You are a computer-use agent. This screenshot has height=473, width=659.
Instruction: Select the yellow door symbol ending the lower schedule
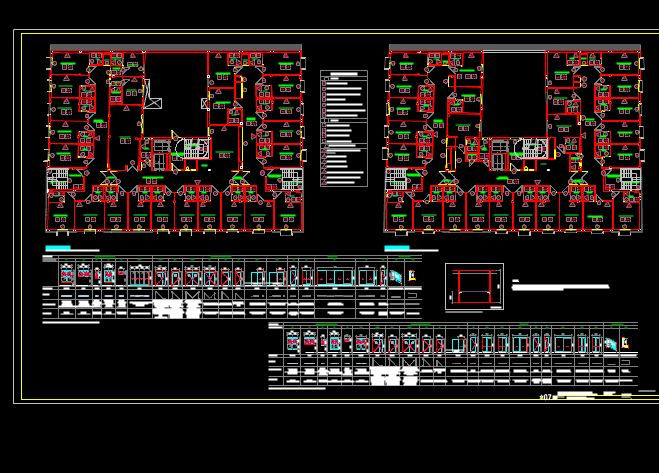click(625, 343)
